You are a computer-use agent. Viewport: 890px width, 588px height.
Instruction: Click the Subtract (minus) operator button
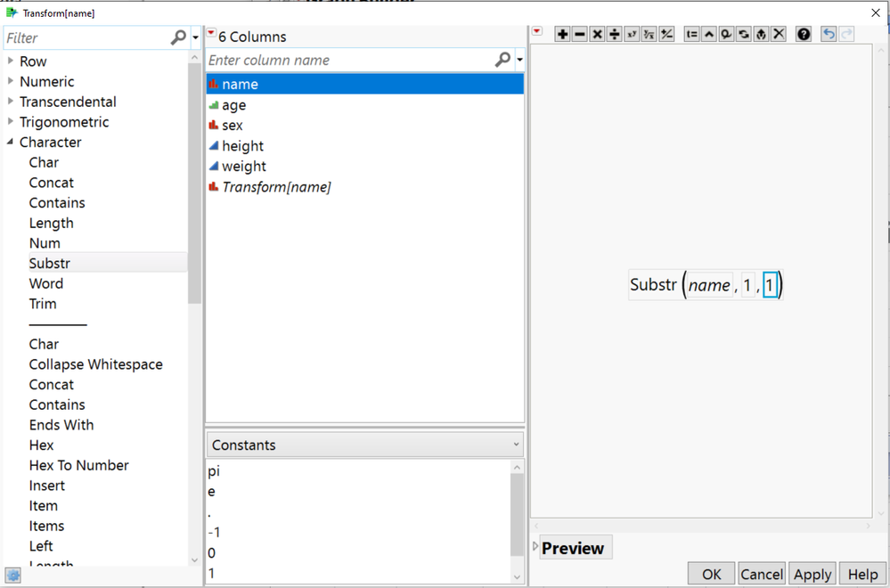(579, 35)
